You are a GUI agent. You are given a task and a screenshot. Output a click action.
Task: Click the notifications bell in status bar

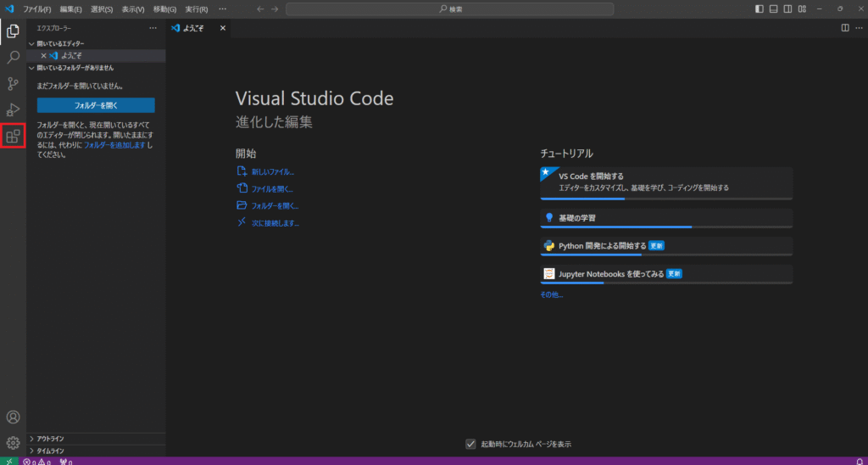[x=860, y=462]
